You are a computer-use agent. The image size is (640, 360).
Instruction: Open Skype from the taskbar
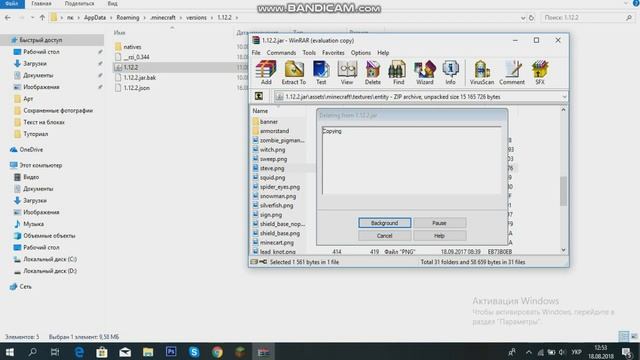coord(194,351)
